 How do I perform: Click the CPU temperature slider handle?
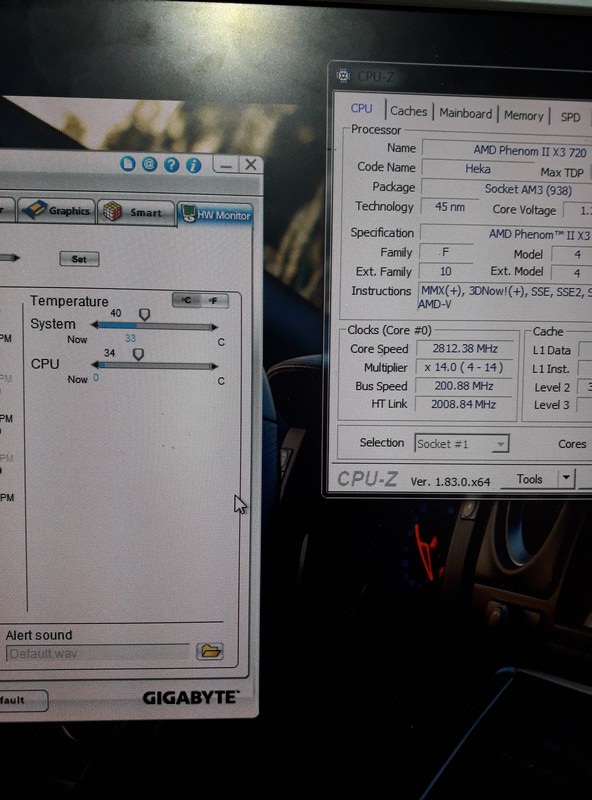pos(138,354)
